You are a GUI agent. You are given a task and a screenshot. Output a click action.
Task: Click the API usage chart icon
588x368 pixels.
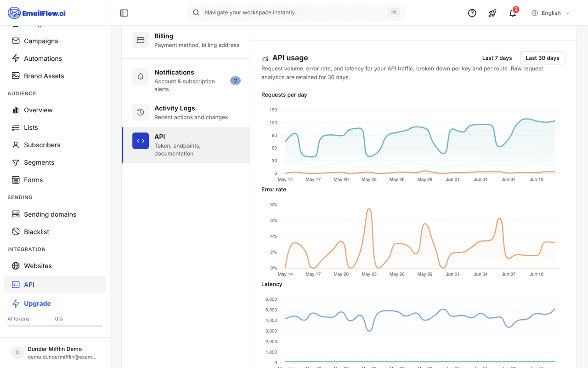(x=265, y=58)
